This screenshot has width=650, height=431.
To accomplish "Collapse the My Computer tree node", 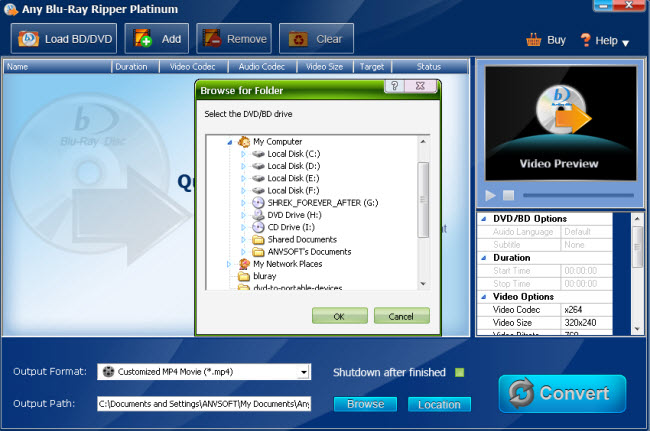I will [x=229, y=142].
